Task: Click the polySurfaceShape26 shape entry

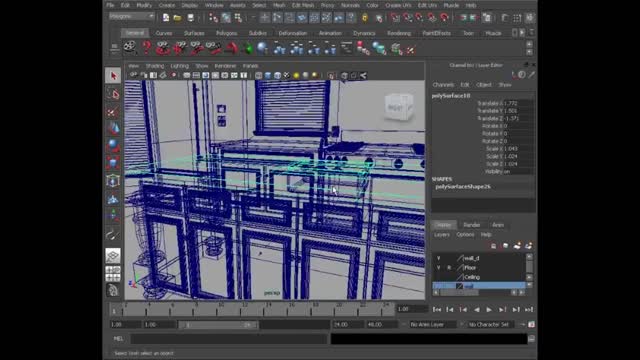Action: (463, 187)
